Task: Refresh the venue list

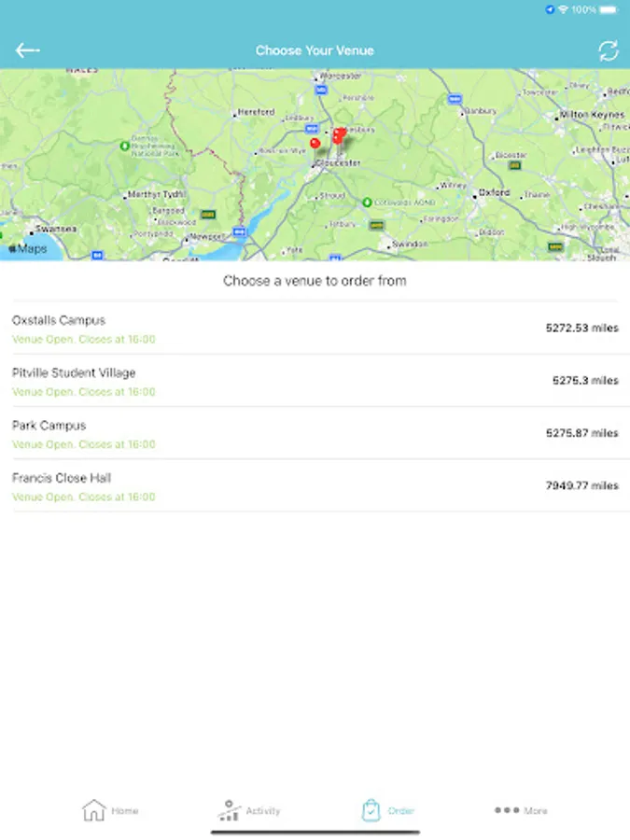Action: [608, 51]
